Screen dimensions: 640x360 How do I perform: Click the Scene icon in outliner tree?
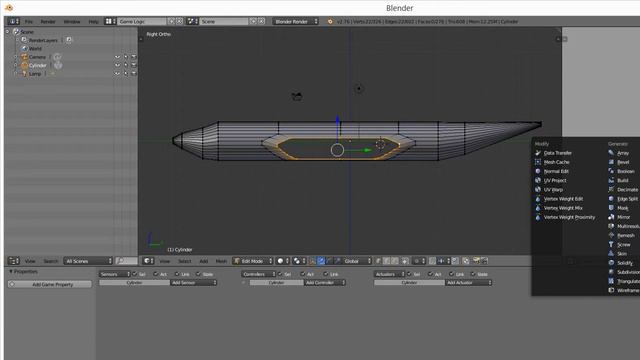16,31
